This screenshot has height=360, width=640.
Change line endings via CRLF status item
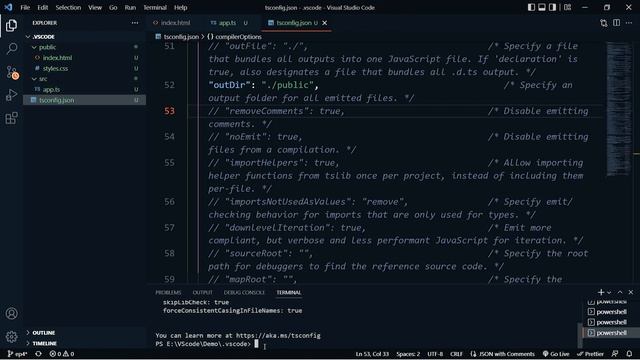456,354
